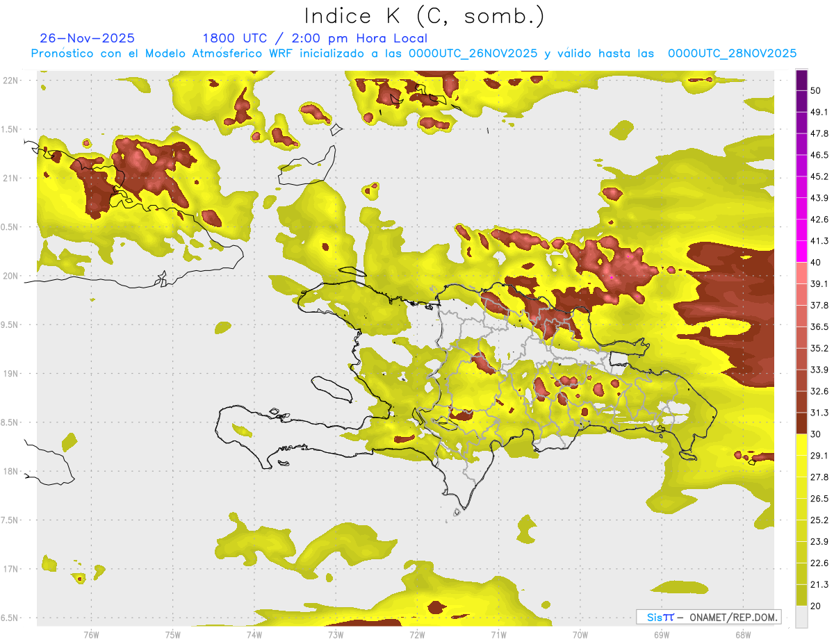Image resolution: width=834 pixels, height=644 pixels.
Task: Click colorbar value '29.1'
Action: click(x=819, y=455)
